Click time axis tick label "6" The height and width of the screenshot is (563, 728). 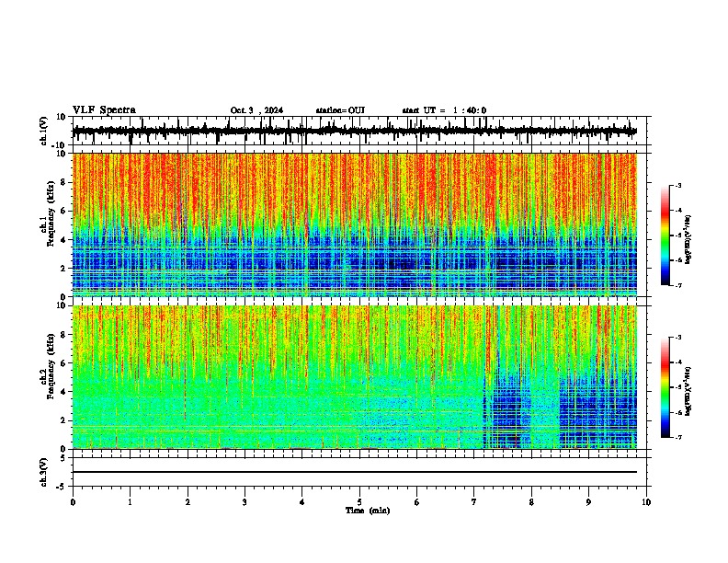417,502
